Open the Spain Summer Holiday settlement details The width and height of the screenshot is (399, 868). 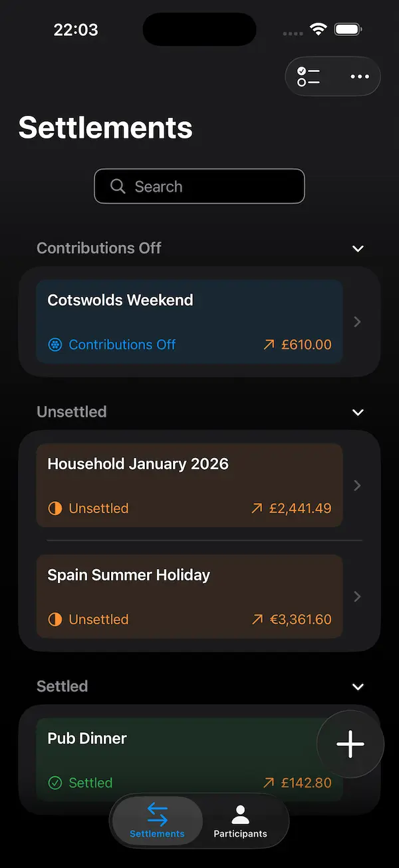(190, 596)
